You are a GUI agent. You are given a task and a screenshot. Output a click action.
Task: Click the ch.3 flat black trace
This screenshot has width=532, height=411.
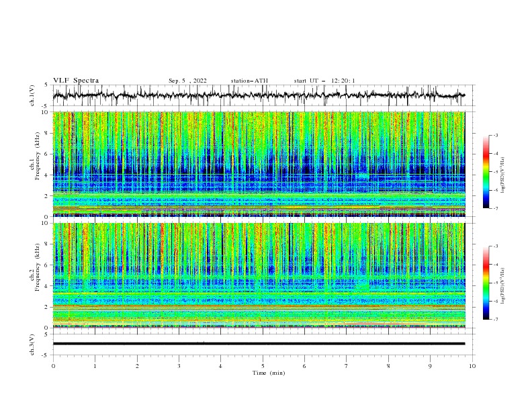(259, 344)
